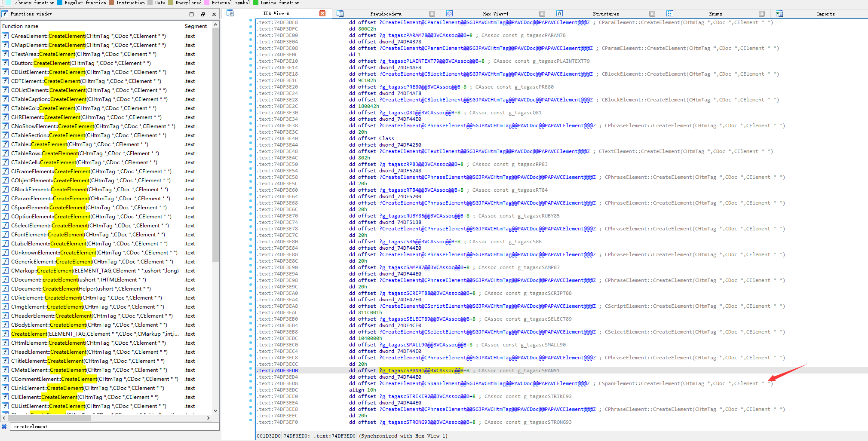868x441 pixels.
Task: Select the CULListElement::CreateElement function row
Action: (106, 406)
